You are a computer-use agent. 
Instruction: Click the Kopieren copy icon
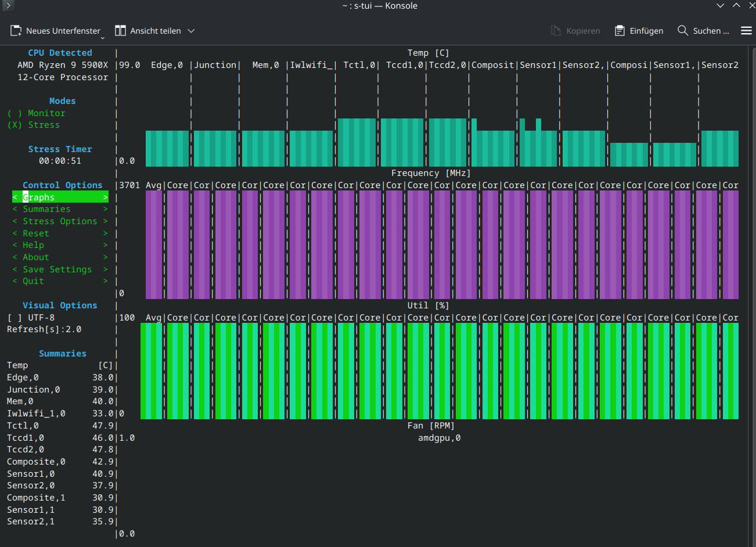(x=556, y=31)
